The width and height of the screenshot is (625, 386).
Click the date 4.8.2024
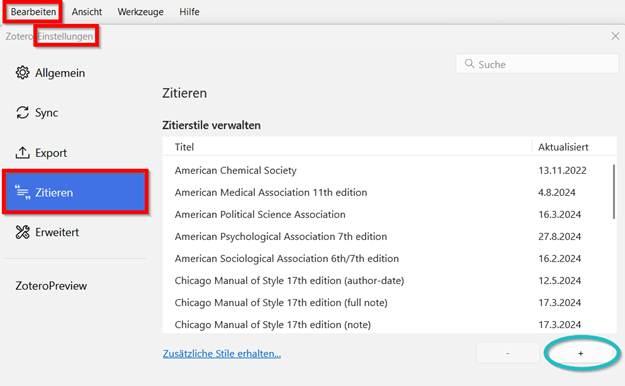click(x=557, y=192)
